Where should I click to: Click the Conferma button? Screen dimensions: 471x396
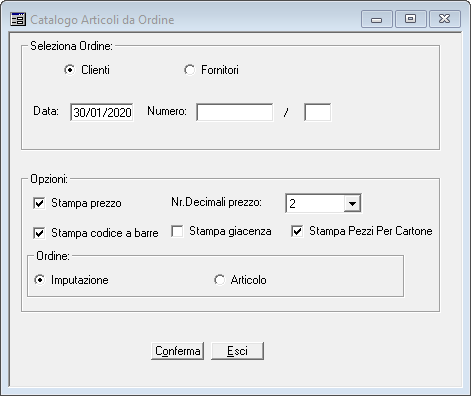(x=177, y=351)
